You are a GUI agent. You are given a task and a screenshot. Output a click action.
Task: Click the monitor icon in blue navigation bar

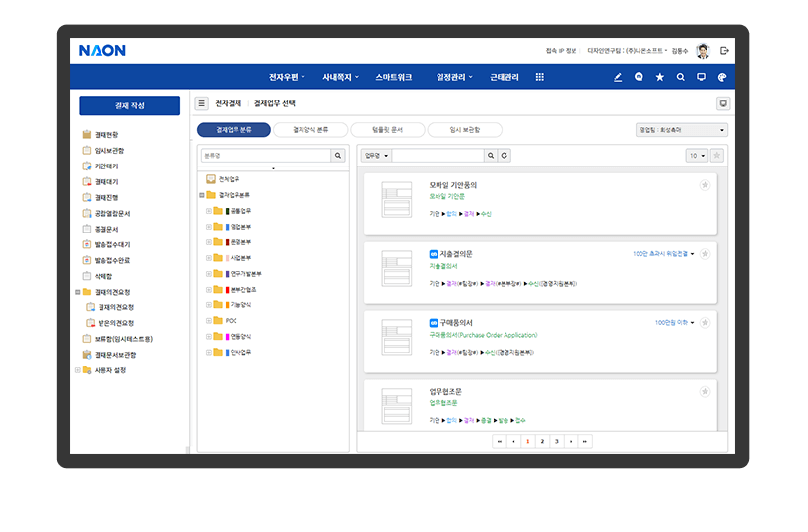tap(701, 77)
